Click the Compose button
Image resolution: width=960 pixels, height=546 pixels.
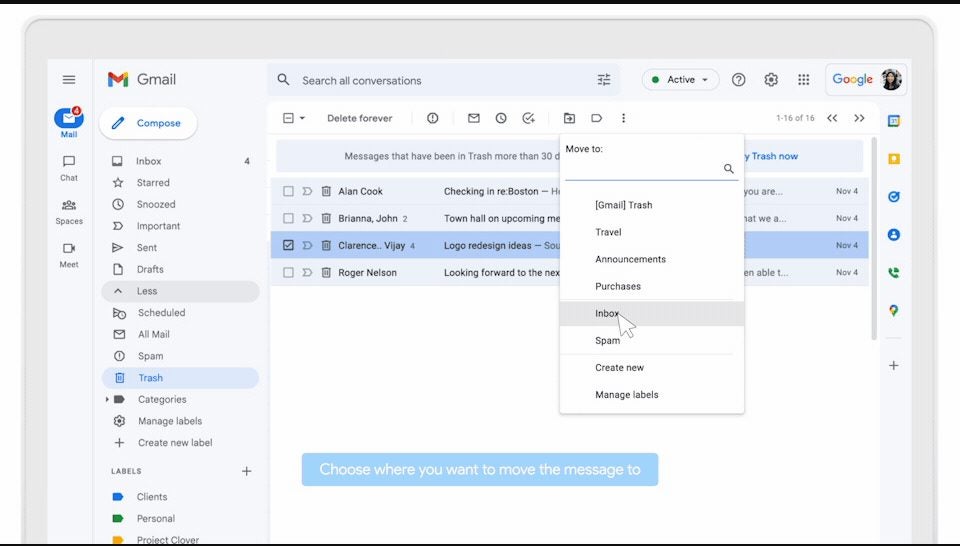point(148,123)
